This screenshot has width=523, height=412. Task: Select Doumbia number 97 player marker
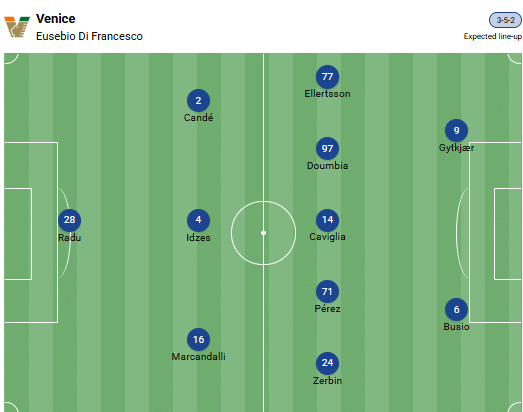(327, 148)
